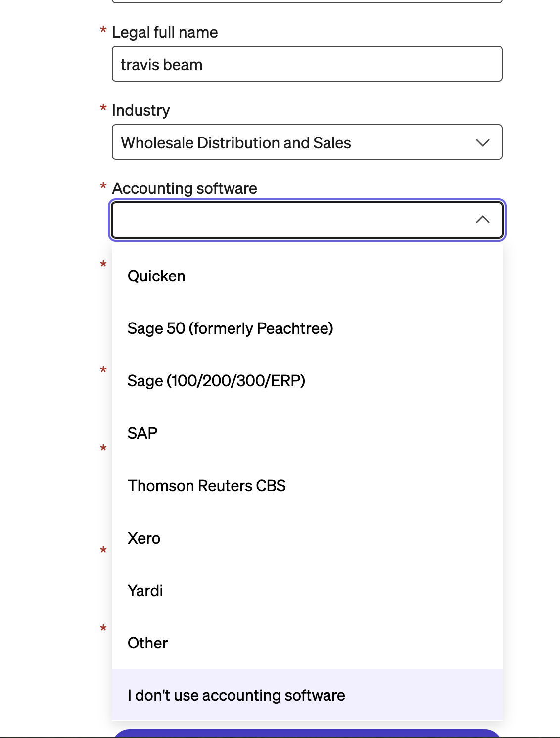Screen dimensions: 560x738
Task: Click the Accounting software combo box field
Action: coord(307,220)
